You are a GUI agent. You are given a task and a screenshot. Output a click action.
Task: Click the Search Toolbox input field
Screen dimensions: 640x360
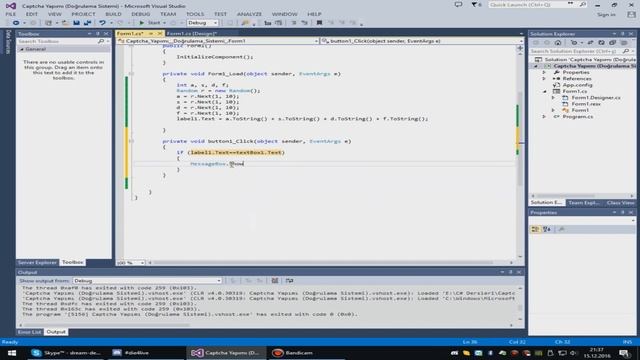pyautogui.click(x=57, y=41)
